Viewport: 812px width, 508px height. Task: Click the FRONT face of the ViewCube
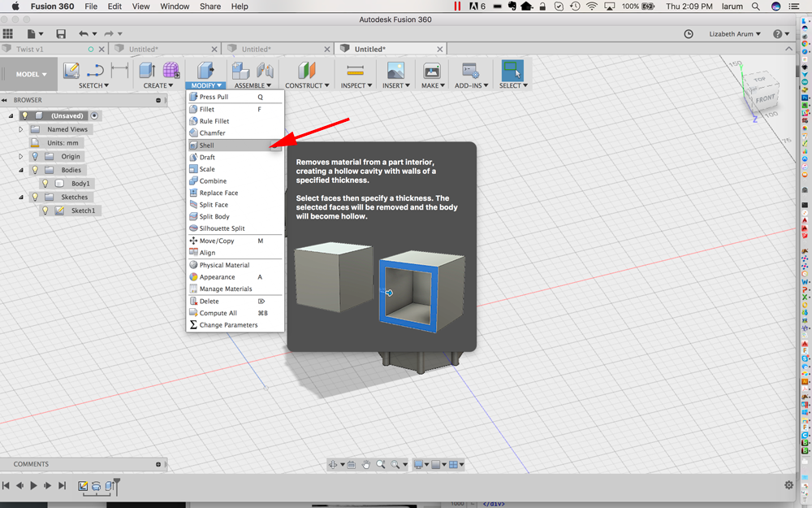(x=765, y=98)
